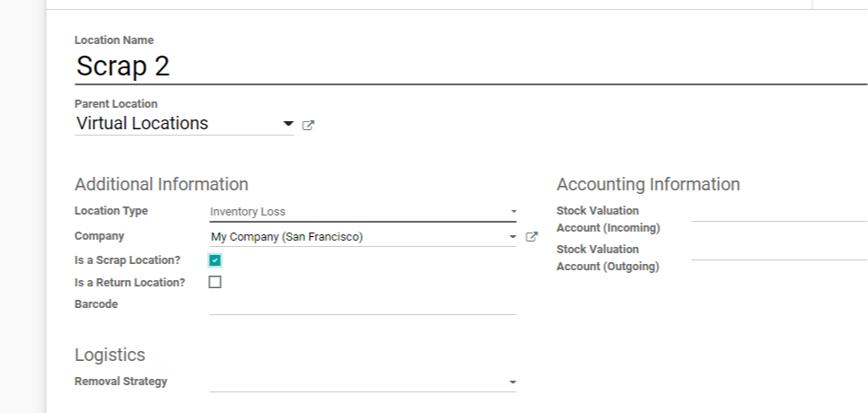
Task: Click the Location Type label
Action: pyautogui.click(x=111, y=211)
